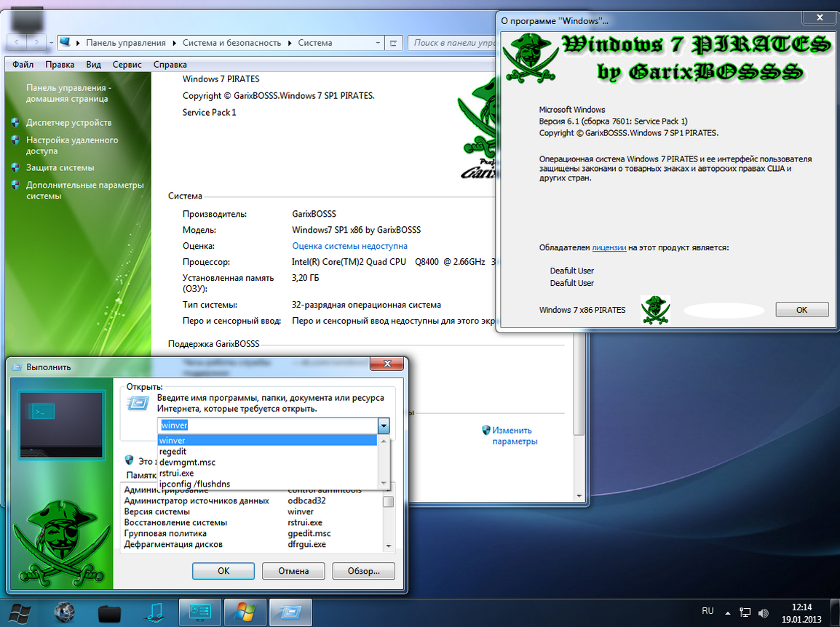Click 'Отмена' in the Run dialog
The image size is (840, 627).
tap(293, 571)
